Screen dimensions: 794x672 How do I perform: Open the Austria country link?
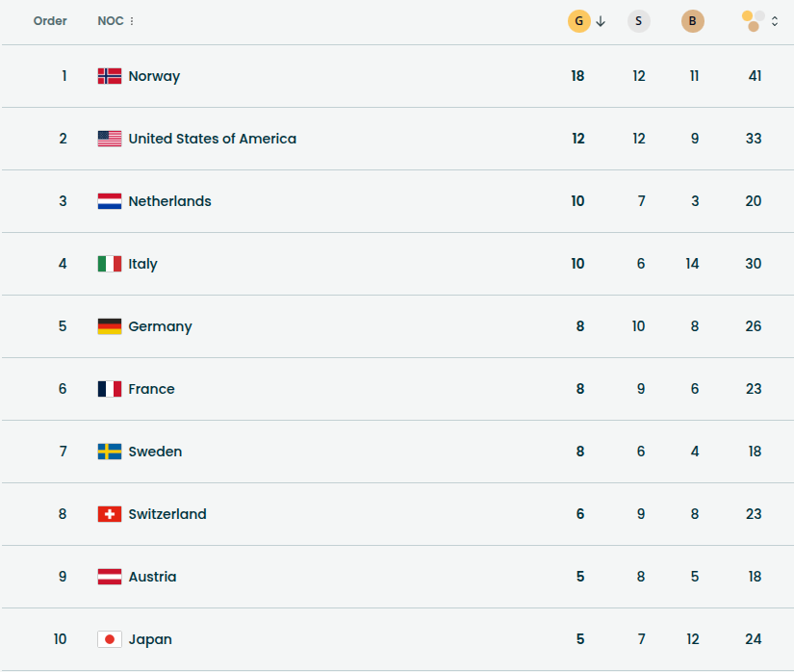pyautogui.click(x=152, y=577)
